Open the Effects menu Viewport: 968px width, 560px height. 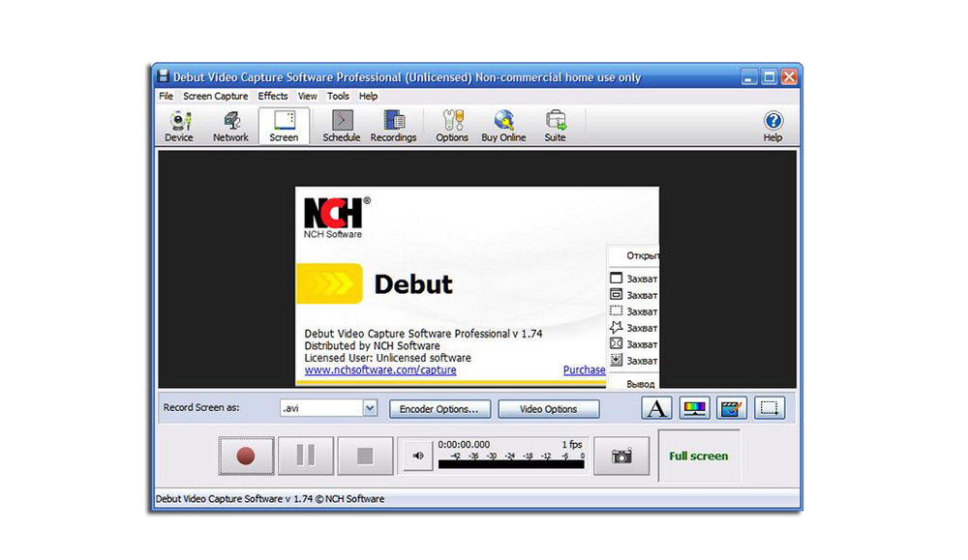(x=273, y=96)
